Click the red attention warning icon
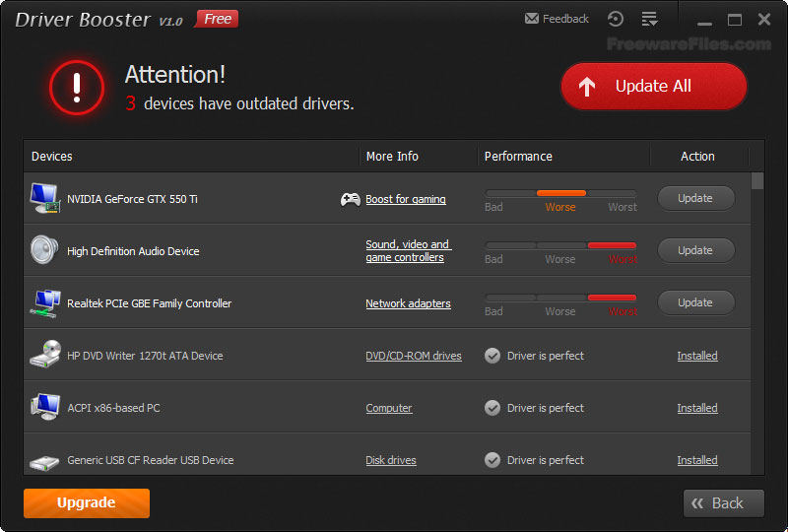788x532 pixels. [76, 88]
